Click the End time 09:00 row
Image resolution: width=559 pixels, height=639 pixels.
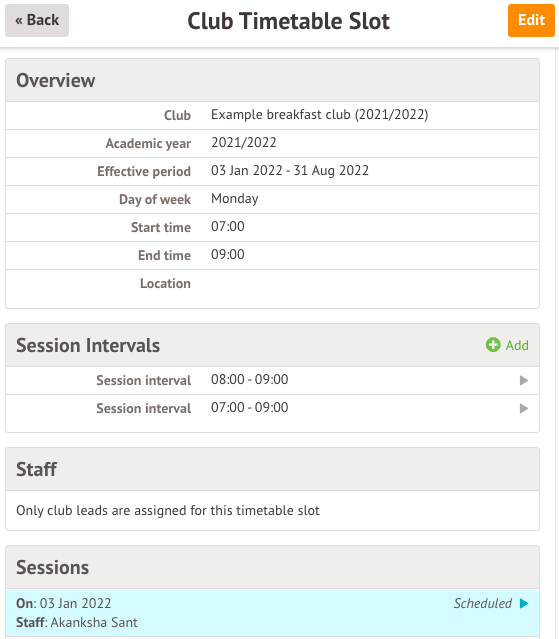click(272, 255)
